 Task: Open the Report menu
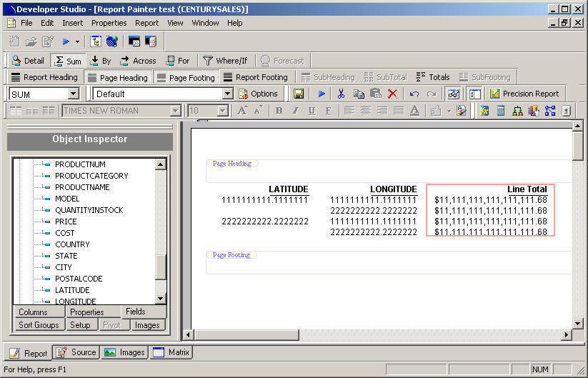click(147, 23)
